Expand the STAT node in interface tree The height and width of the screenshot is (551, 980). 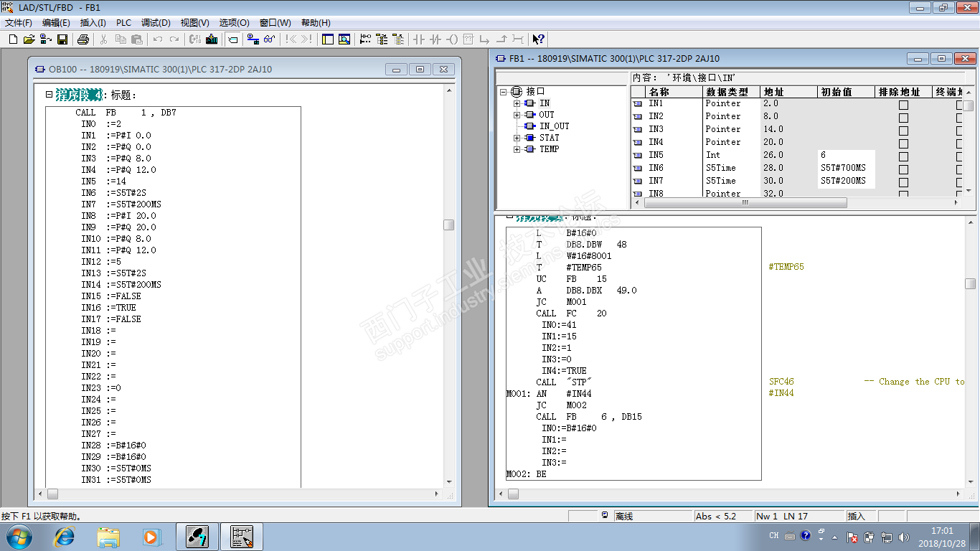pyautogui.click(x=517, y=138)
